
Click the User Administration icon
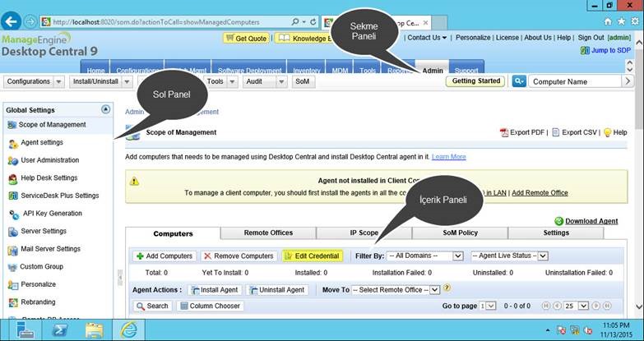click(13, 160)
